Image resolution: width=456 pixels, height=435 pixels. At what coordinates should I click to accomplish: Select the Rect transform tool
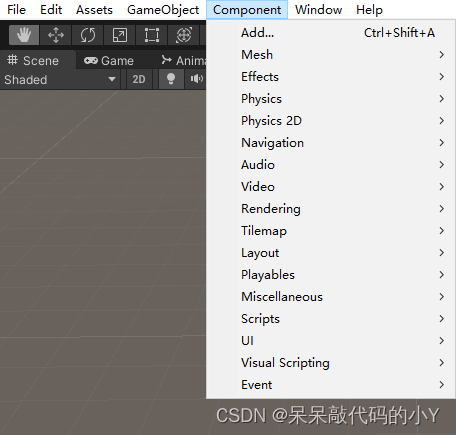pyautogui.click(x=152, y=35)
